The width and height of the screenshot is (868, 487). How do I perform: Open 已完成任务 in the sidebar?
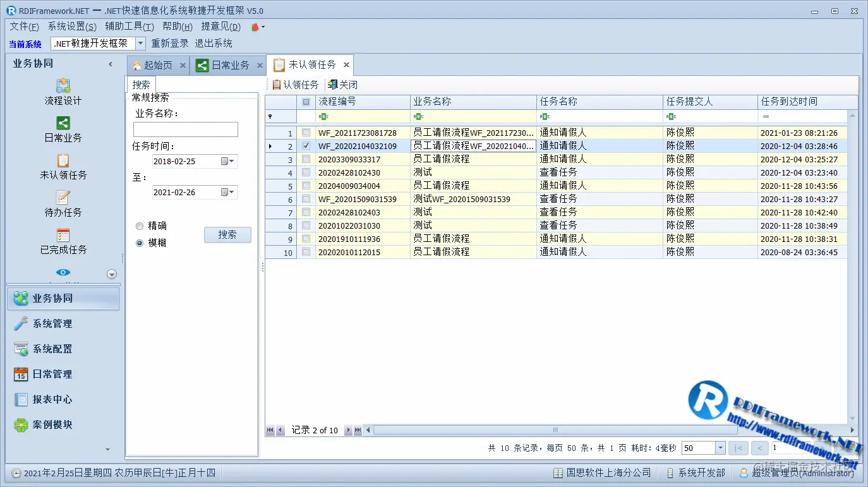coord(63,241)
